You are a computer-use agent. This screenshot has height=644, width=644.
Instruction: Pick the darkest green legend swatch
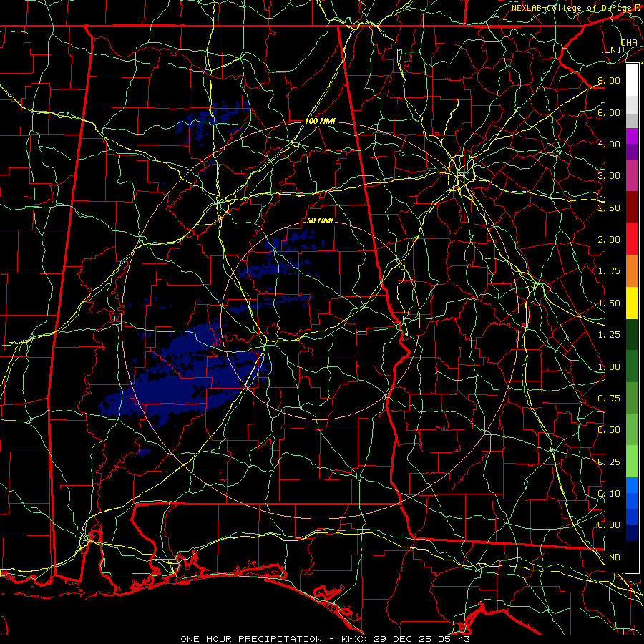pos(632,334)
